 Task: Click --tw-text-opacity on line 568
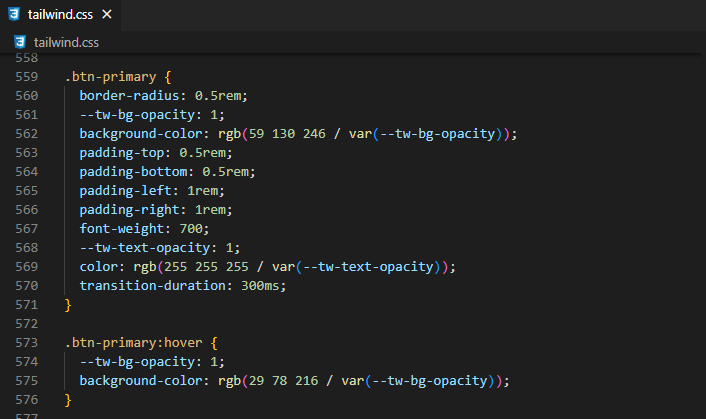[x=145, y=248]
